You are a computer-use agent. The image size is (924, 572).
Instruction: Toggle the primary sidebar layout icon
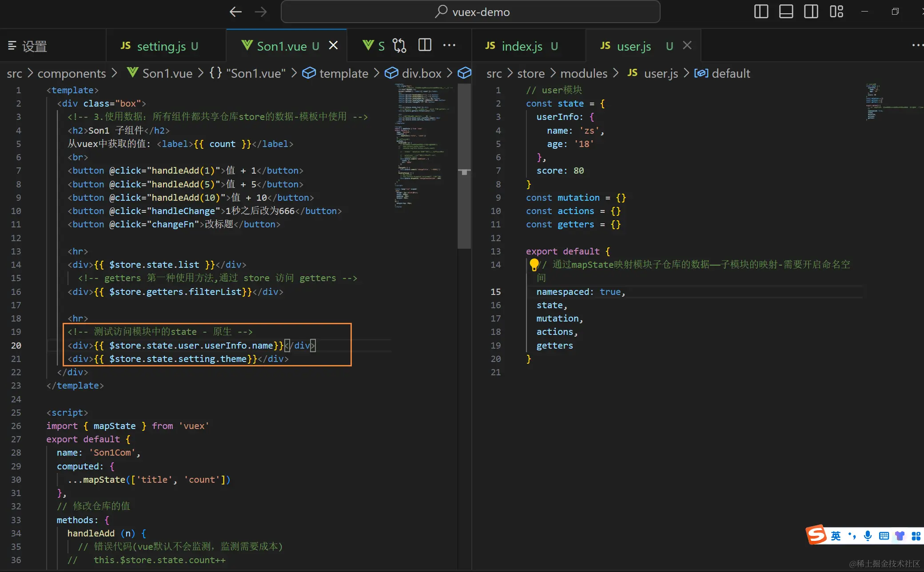[761, 12]
